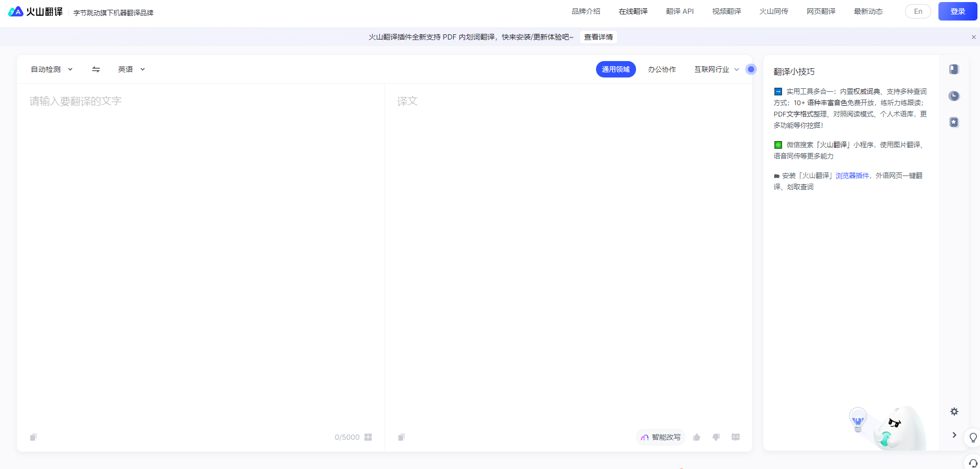
Task: Swap the source and target languages
Action: pos(95,69)
